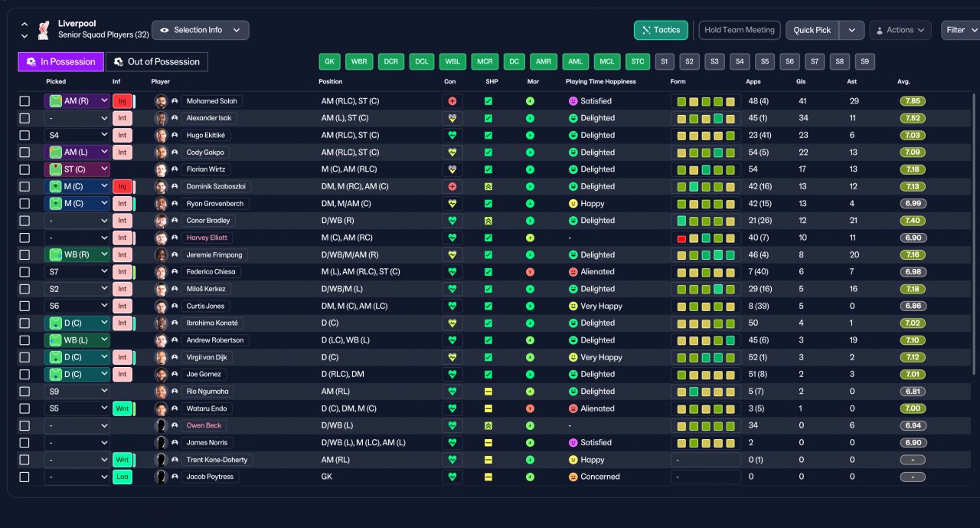Open the Selection Info dropdown
Screen dimensions: 980x528
click(x=201, y=30)
